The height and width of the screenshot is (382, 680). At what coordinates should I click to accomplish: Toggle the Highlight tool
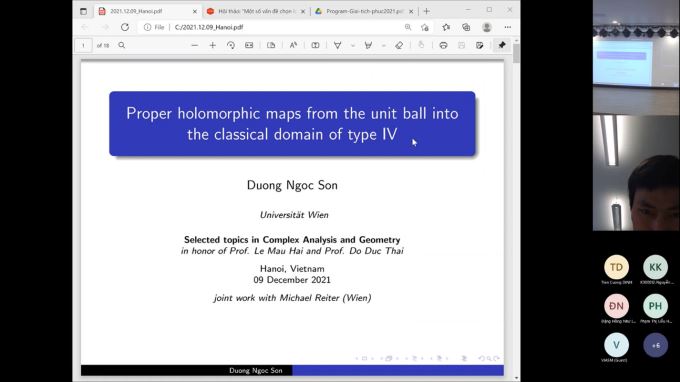pyautogui.click(x=368, y=45)
